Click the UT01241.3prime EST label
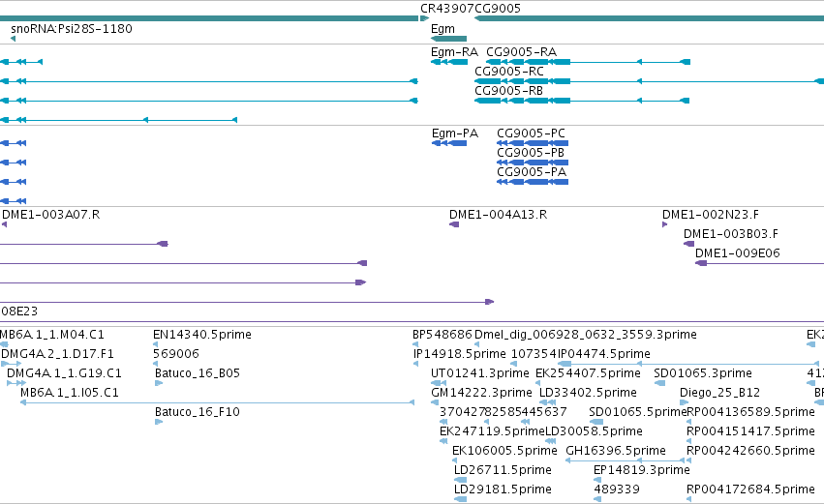The height and width of the screenshot is (504, 824). 480,373
